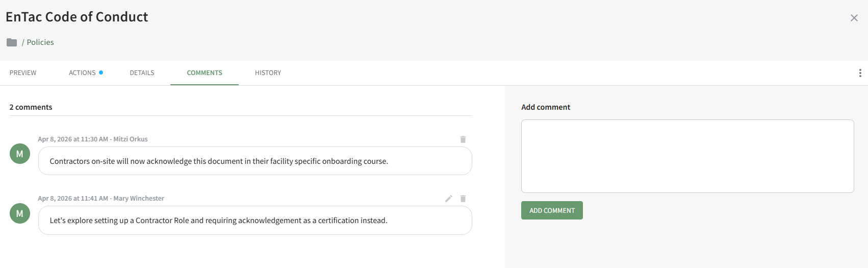The height and width of the screenshot is (268, 868).
Task: Select the Contractor Role comment bubble
Action: (x=255, y=221)
